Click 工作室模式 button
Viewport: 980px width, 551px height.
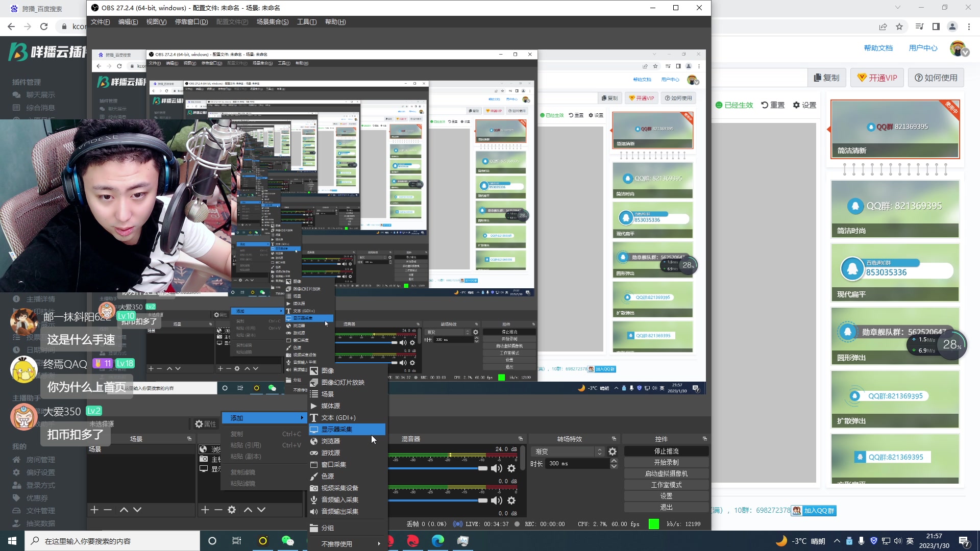pos(666,485)
